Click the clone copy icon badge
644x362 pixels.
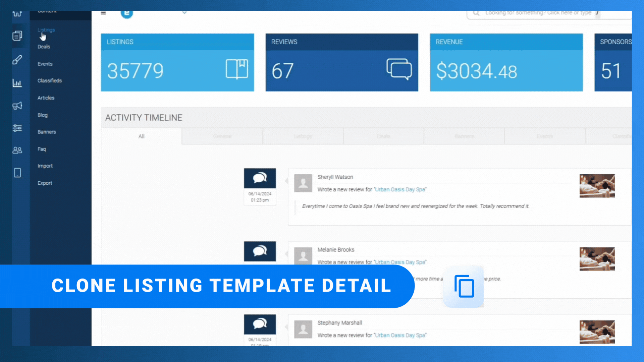coord(464,287)
